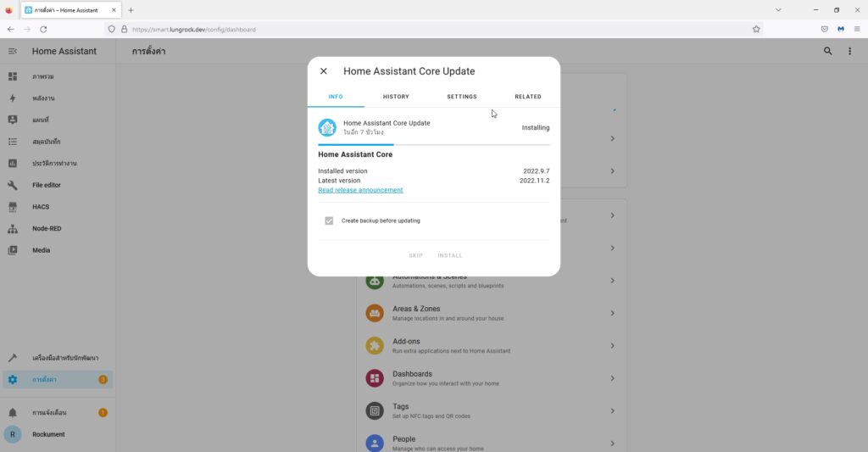Open the Media library icon

tap(12, 250)
